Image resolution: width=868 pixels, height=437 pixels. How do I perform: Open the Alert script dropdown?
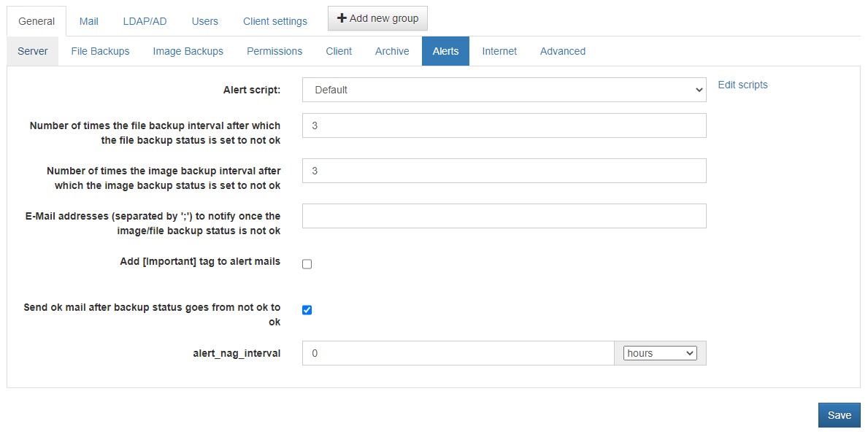pos(504,90)
